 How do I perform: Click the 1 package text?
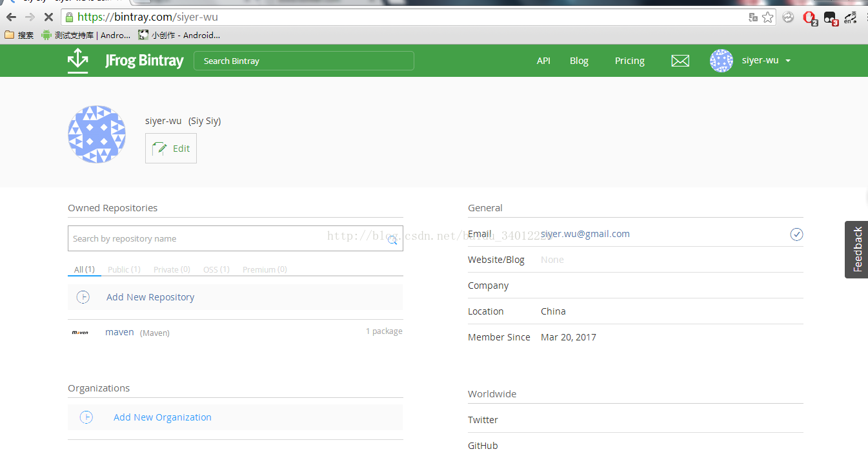click(384, 331)
